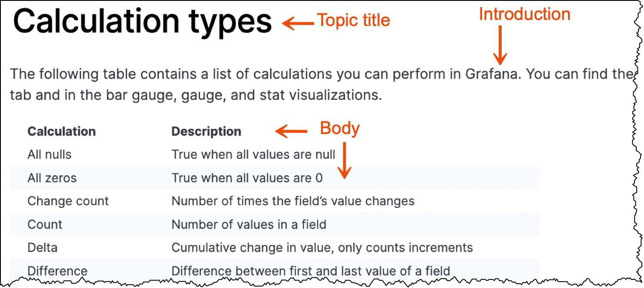Select the "All zeros" calculation entry
The width and height of the screenshot is (644, 288).
(52, 178)
